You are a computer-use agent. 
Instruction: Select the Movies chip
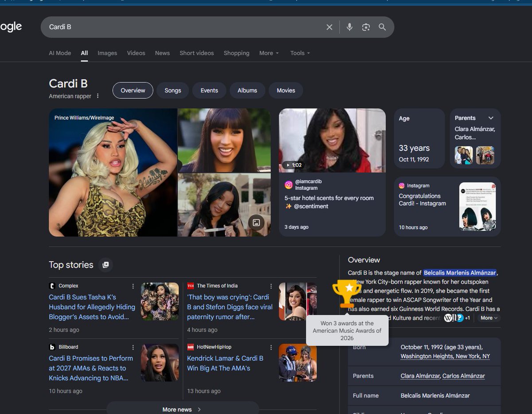click(x=286, y=90)
